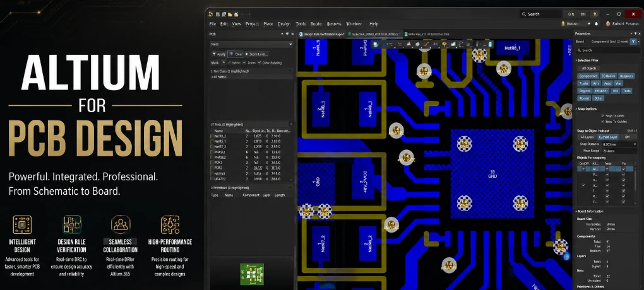Screen dimensions: 644x290
Task: Toggle the Components selection filter button
Action: (588, 76)
